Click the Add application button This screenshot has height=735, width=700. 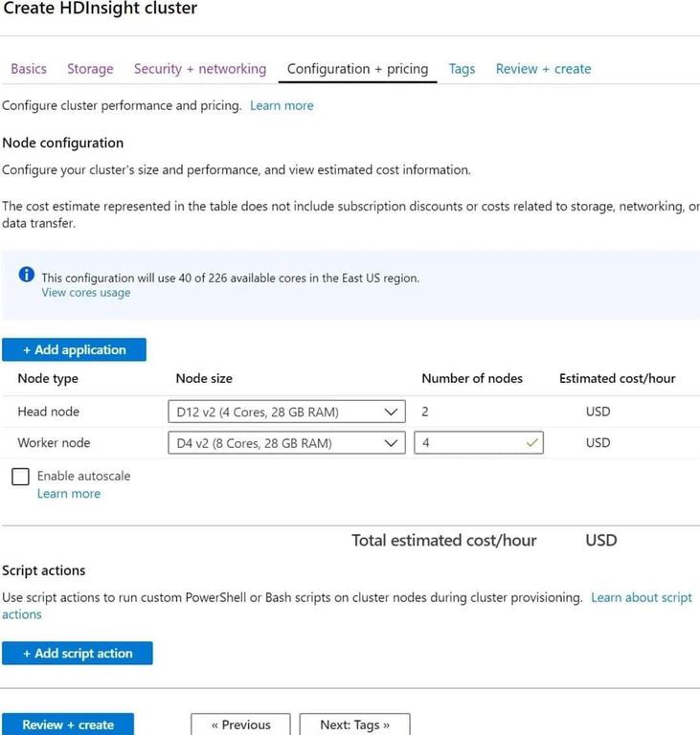[74, 349]
